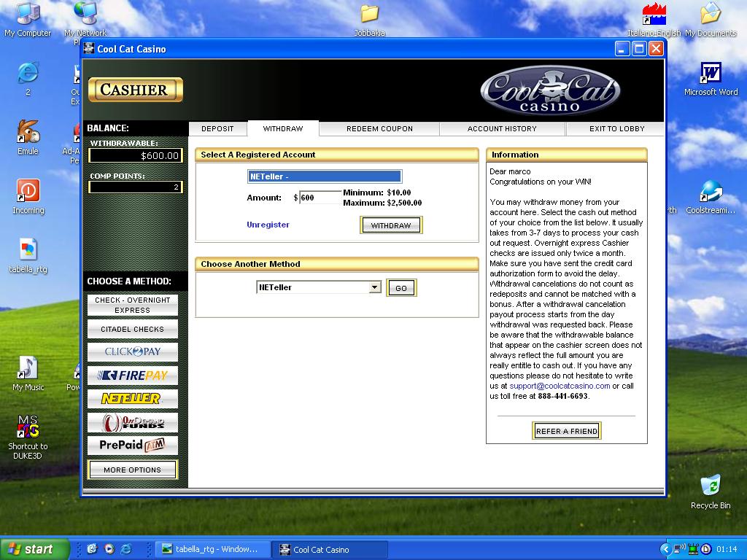
Task: Launch Internet Explorer from Quick Launch
Action: point(126,549)
